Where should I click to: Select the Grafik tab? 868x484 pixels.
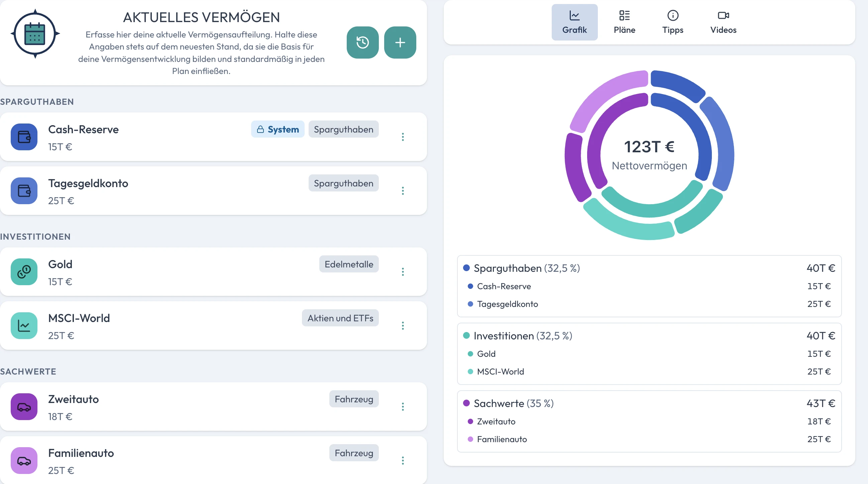[574, 22]
